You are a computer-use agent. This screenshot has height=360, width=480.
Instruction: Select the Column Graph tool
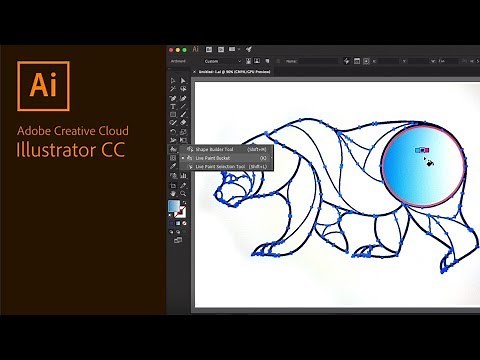pyautogui.click(x=183, y=176)
